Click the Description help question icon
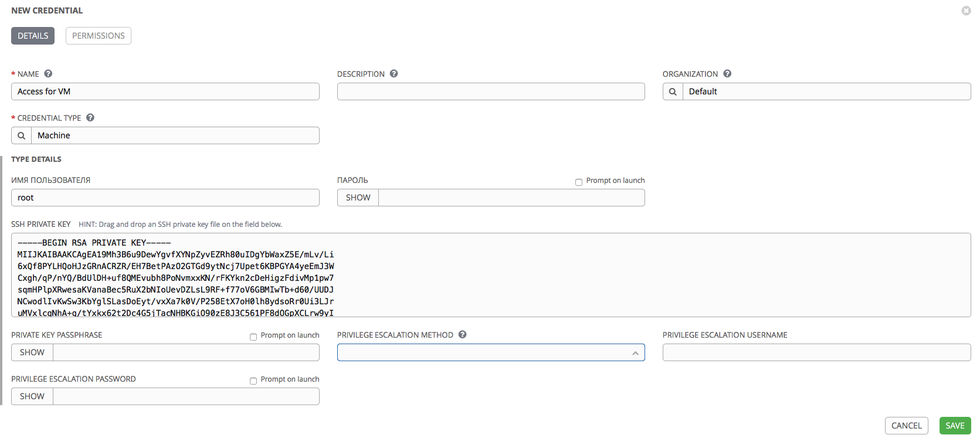This screenshot has height=445, width=980. pyautogui.click(x=394, y=74)
